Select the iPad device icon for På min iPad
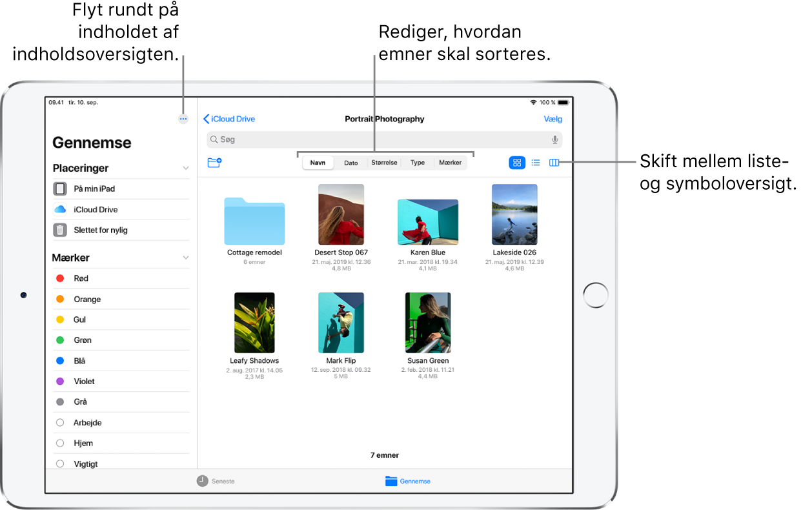 [x=59, y=189]
